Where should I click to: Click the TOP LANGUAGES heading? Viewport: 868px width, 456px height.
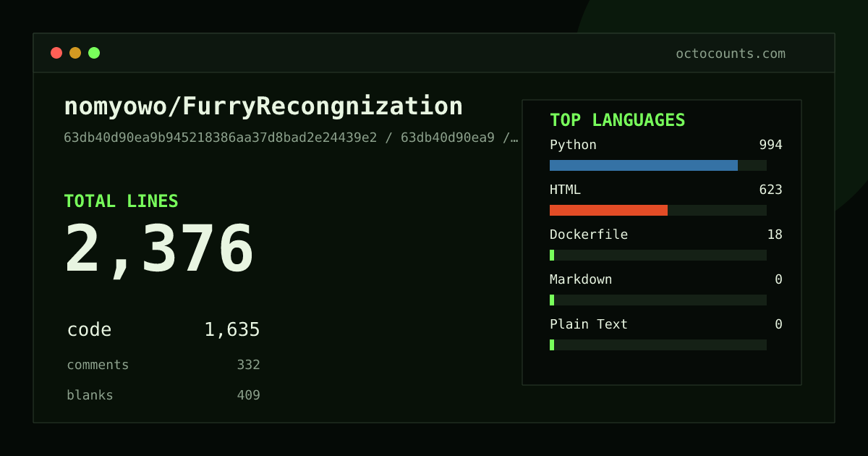click(x=617, y=120)
